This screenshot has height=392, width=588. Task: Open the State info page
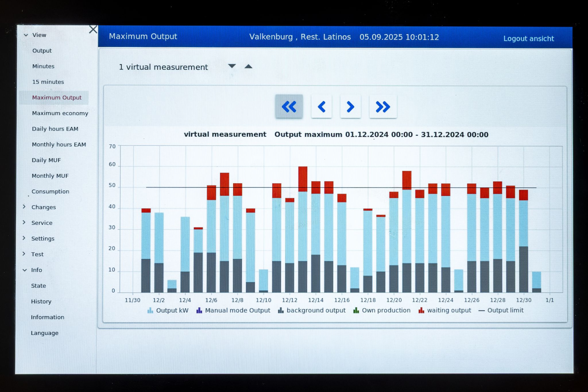coord(38,286)
